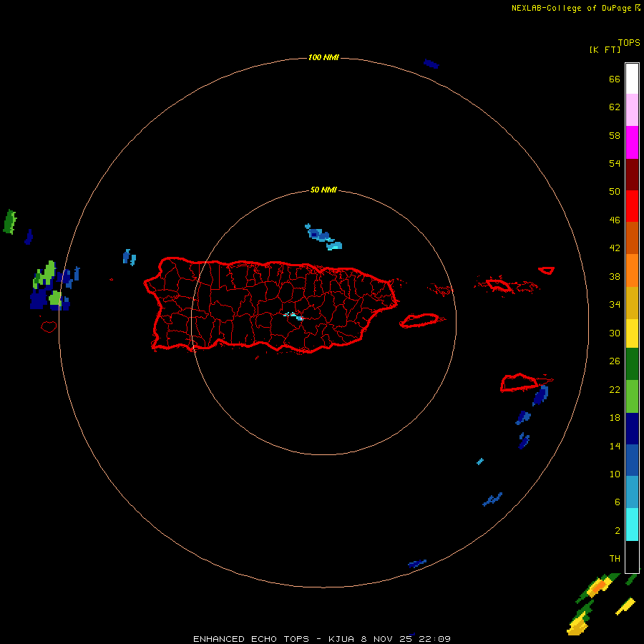
Task: Click the 34 scale value
Action: [x=615, y=305]
